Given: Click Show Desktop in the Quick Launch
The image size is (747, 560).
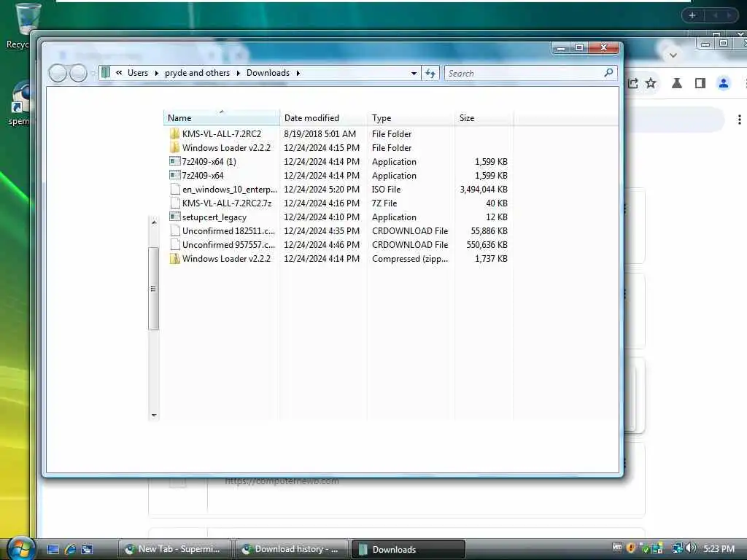Looking at the screenshot, I should (53, 550).
